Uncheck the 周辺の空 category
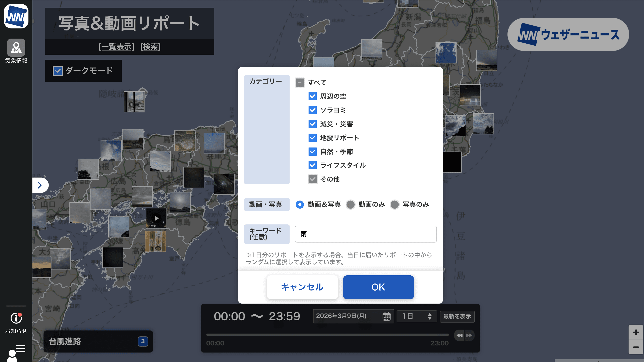 (x=313, y=96)
